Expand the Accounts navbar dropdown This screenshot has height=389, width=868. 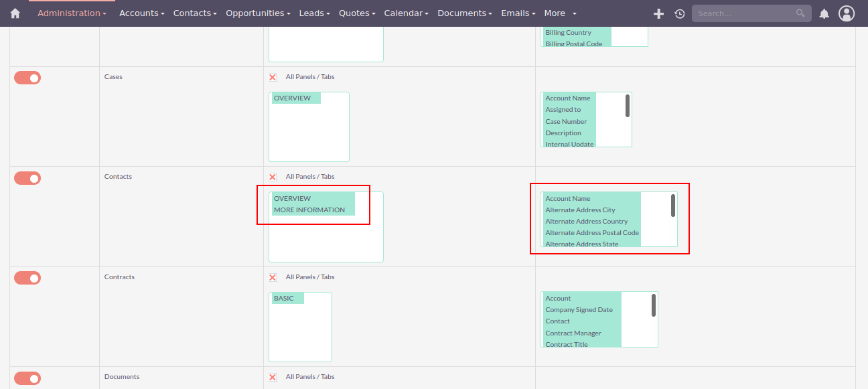[x=142, y=13]
